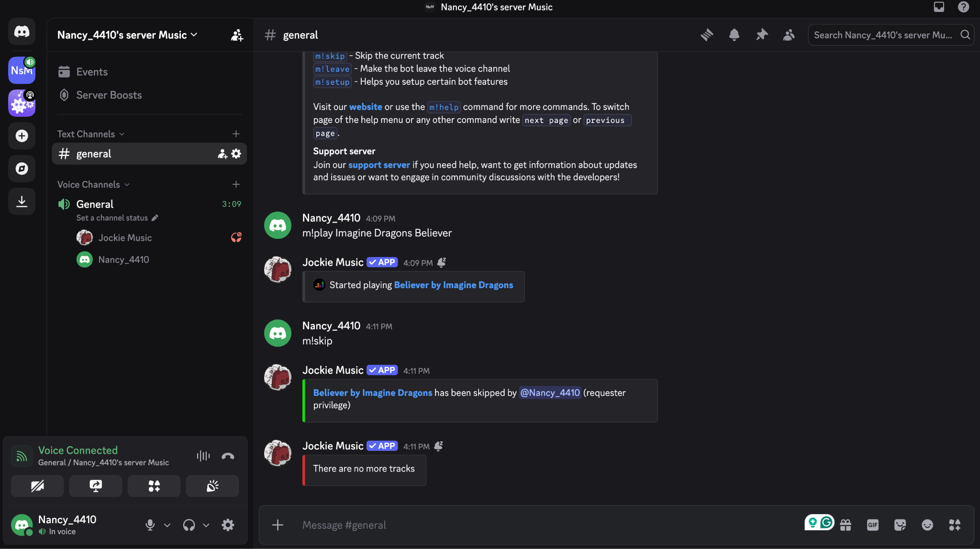This screenshot has width=980, height=549.
Task: Open the attachment plus button
Action: [x=278, y=525]
